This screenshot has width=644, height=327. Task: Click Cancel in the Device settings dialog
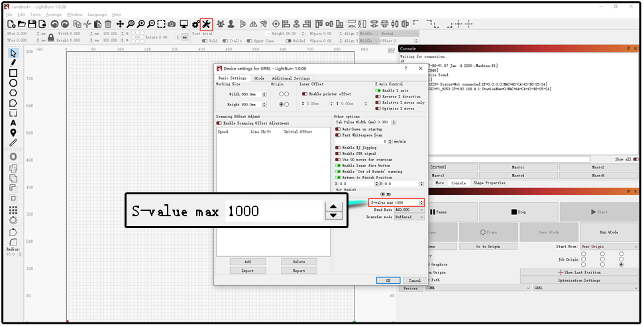[414, 280]
